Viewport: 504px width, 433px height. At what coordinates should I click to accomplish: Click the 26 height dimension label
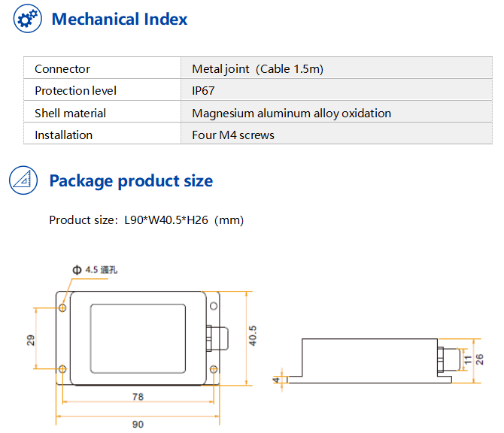coord(479,359)
